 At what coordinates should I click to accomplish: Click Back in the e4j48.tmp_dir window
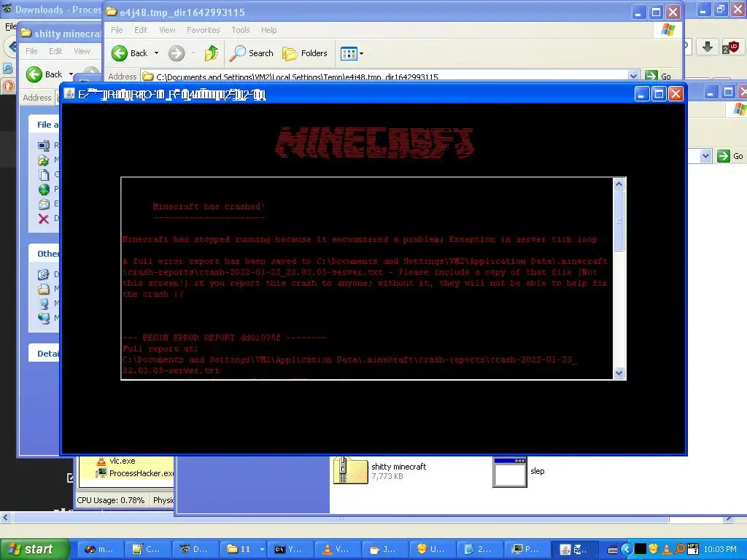[x=130, y=53]
